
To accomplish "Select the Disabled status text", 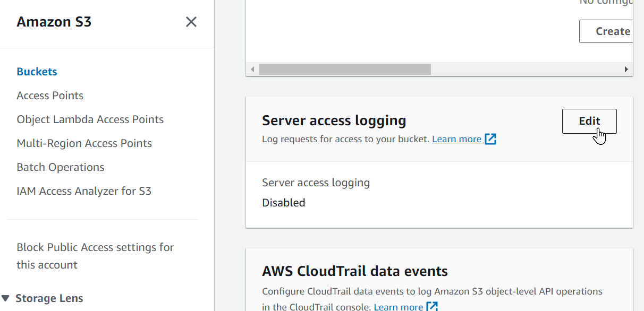I will (x=284, y=203).
